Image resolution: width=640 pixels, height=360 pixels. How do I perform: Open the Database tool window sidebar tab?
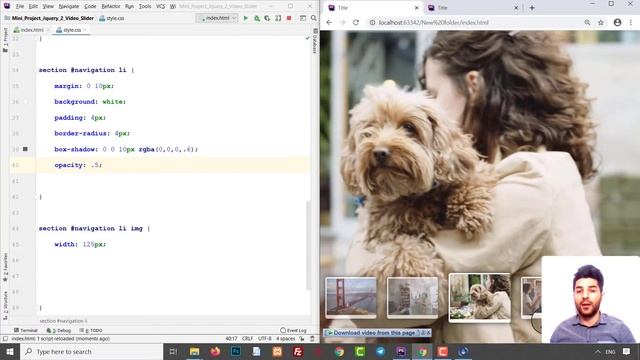(315, 41)
